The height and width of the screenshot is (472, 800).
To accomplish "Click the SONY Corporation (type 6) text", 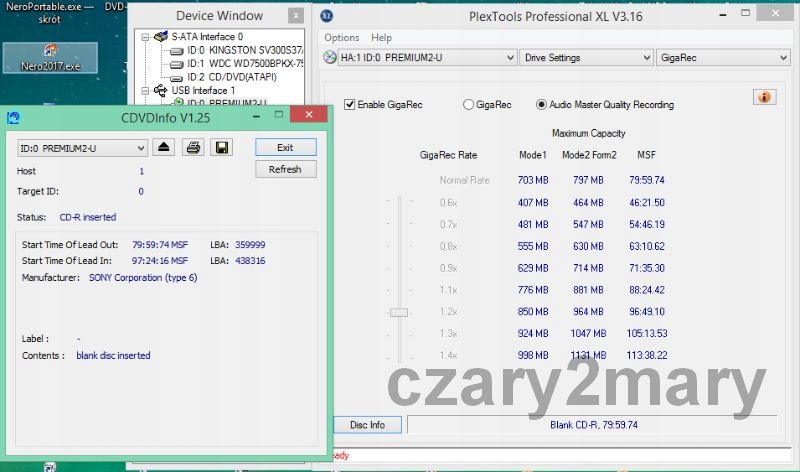I will (143, 278).
